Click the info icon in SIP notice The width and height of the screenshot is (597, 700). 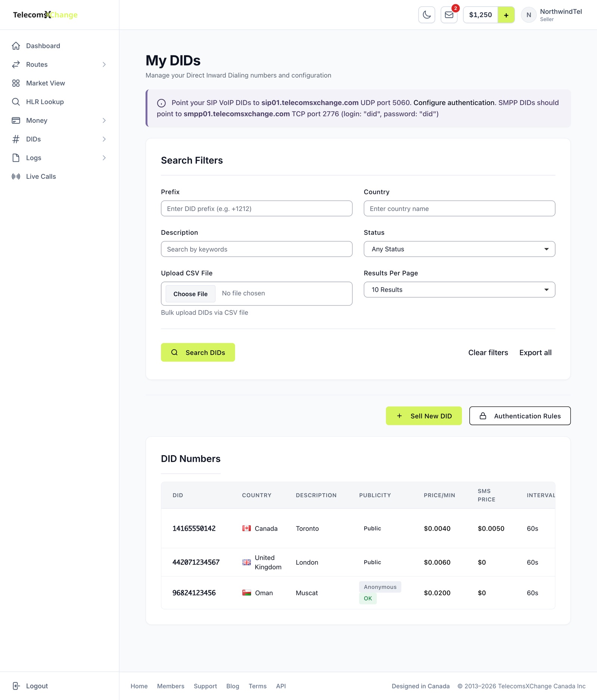point(161,103)
